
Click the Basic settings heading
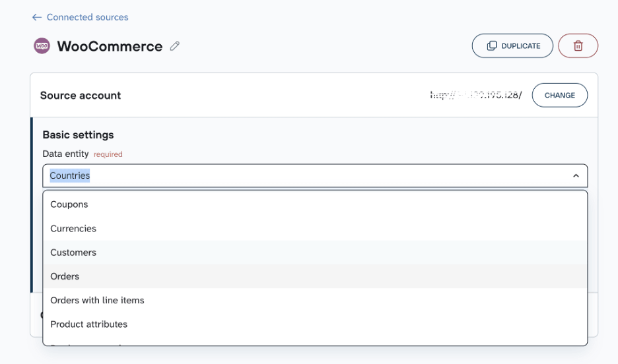78,135
